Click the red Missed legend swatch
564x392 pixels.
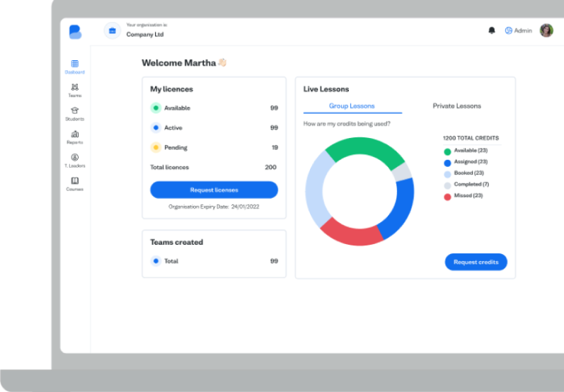tap(447, 197)
